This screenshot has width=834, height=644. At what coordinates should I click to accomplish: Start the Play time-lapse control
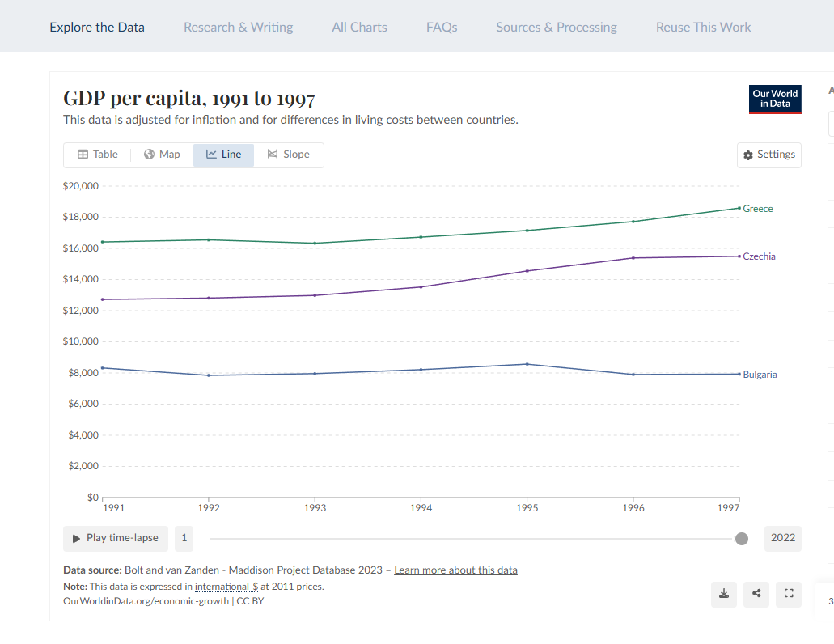point(116,538)
